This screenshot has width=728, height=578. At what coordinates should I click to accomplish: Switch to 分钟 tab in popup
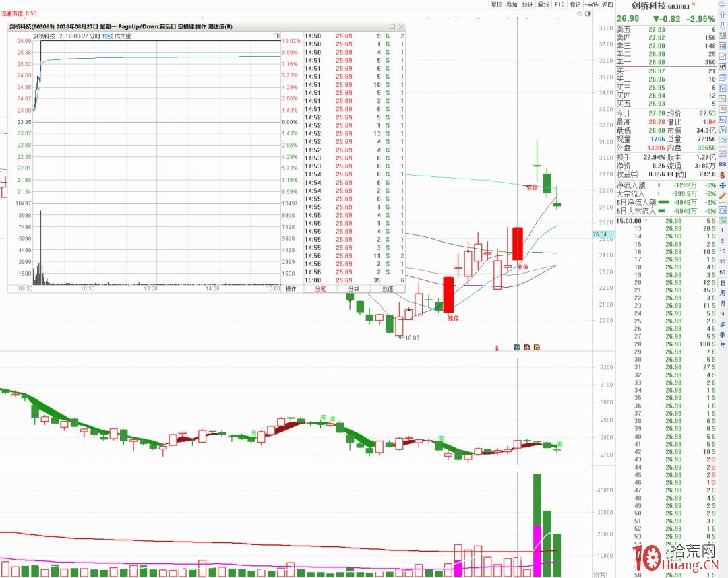pyautogui.click(x=354, y=288)
